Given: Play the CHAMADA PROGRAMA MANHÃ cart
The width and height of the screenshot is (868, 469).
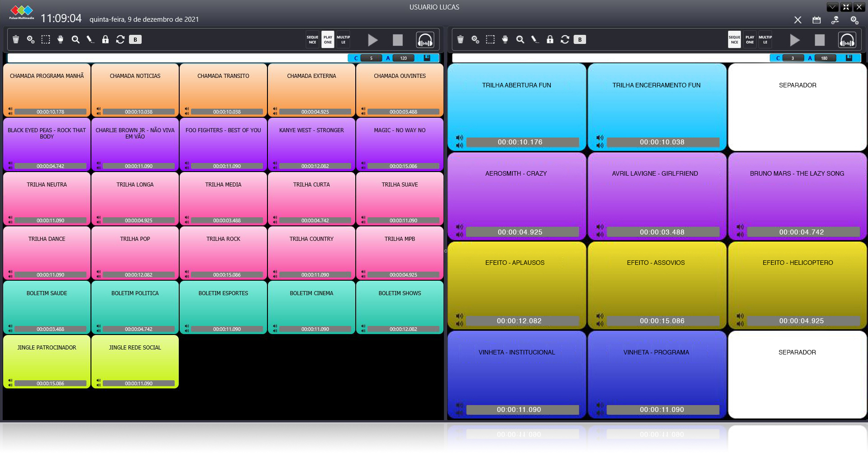Looking at the screenshot, I should point(47,90).
